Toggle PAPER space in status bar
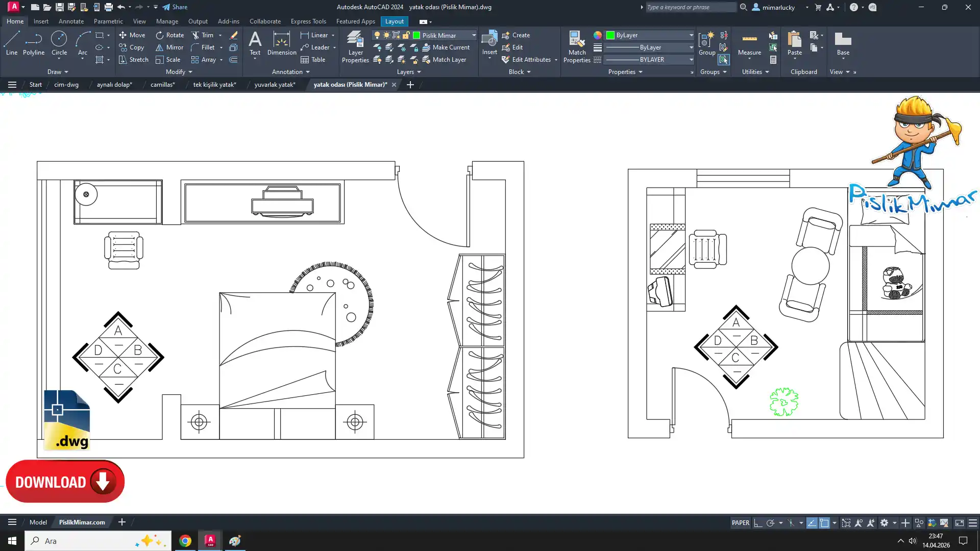 point(740,523)
